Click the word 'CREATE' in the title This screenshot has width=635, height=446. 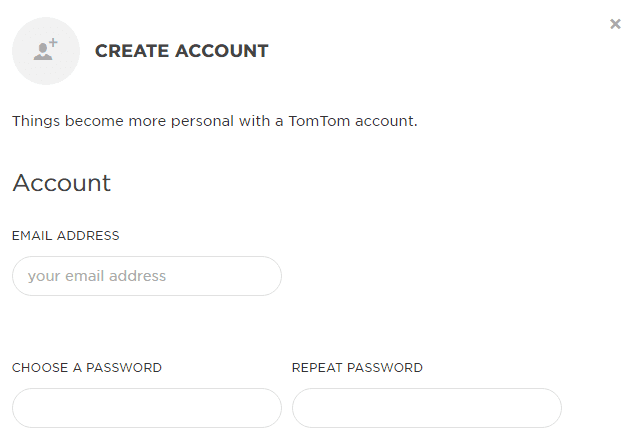point(132,51)
